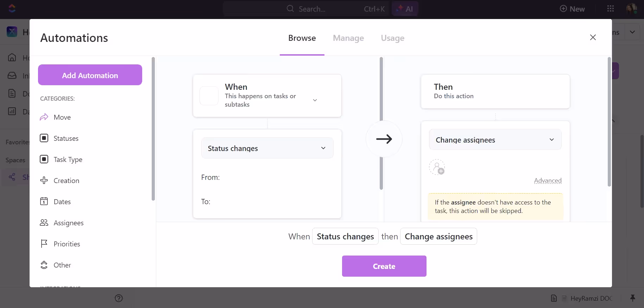Open the Change assignees action dropdown
The height and width of the screenshot is (308, 644).
[495, 140]
